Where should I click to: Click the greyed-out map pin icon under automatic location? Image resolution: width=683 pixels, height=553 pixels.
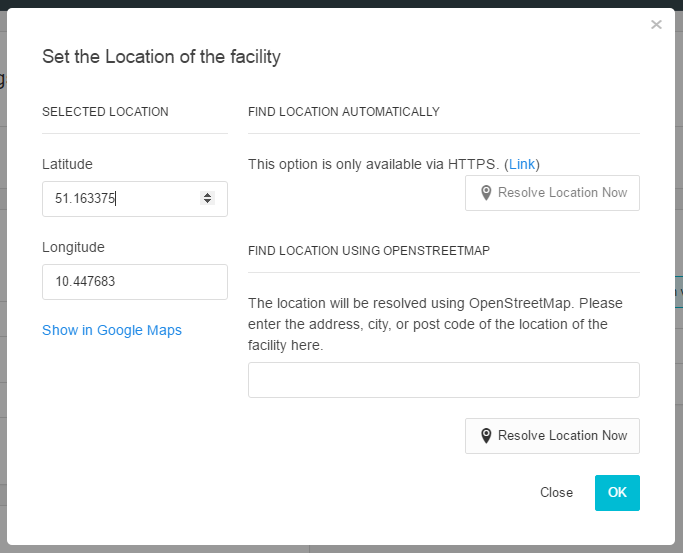tap(486, 193)
